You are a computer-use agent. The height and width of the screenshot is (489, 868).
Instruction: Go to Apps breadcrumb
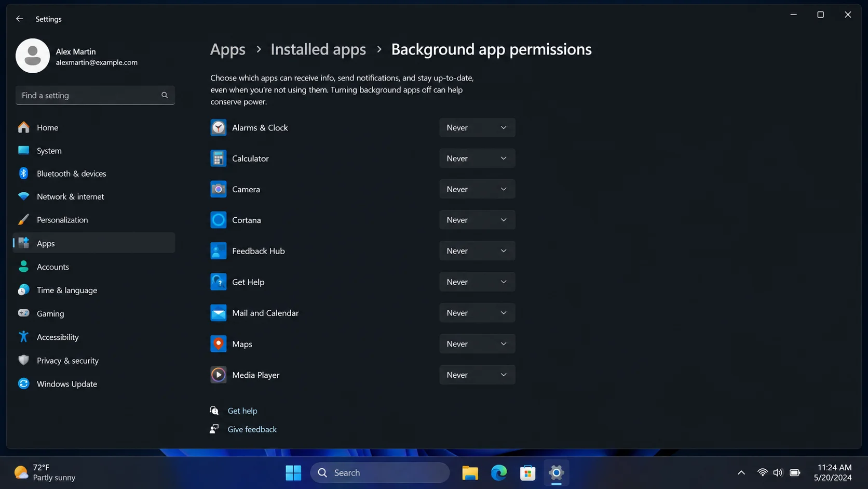coord(228,49)
